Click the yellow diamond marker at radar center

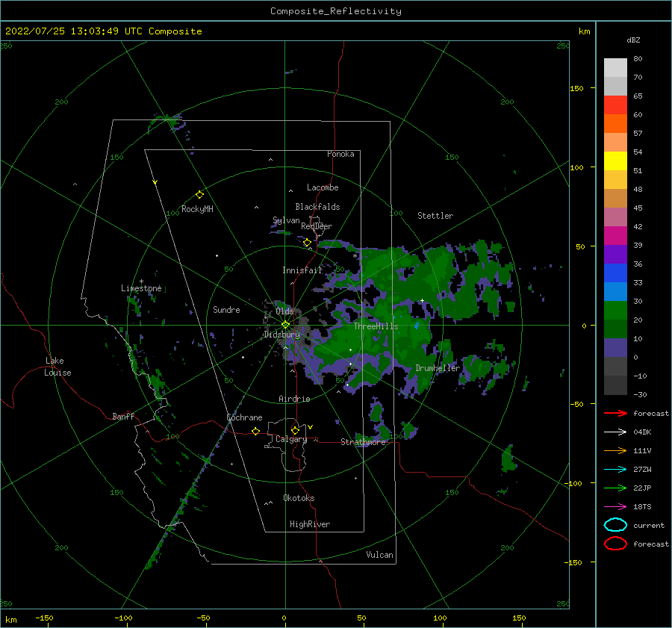tap(285, 325)
